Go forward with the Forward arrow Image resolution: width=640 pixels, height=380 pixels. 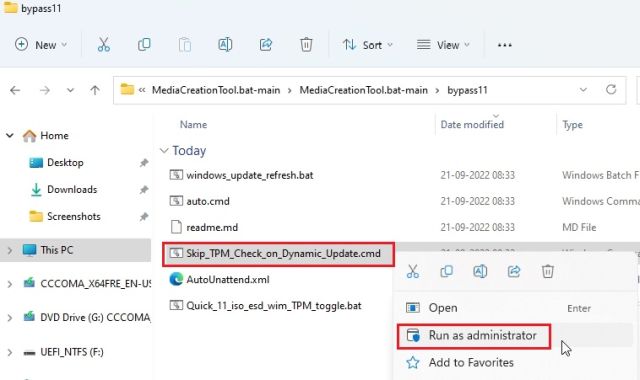coord(45,90)
